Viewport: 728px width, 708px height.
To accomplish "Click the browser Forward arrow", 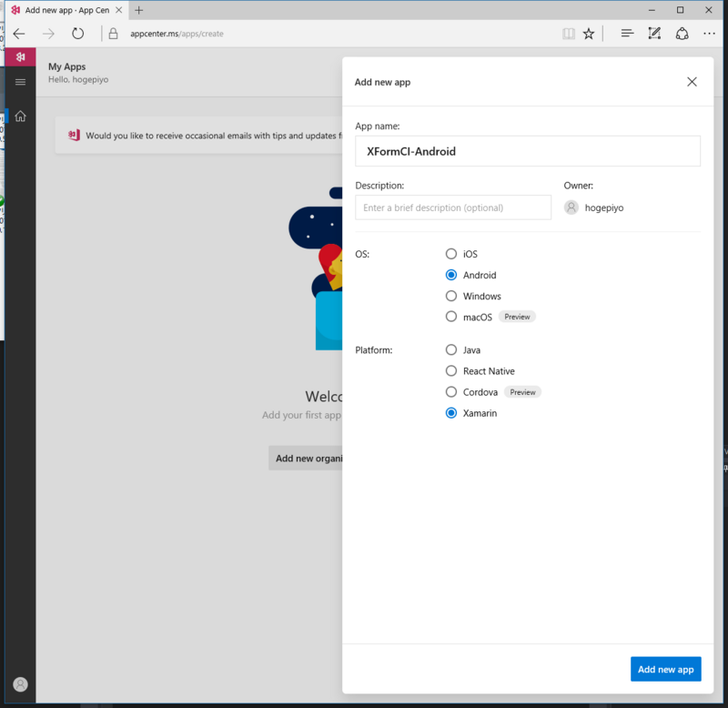I will tap(48, 34).
